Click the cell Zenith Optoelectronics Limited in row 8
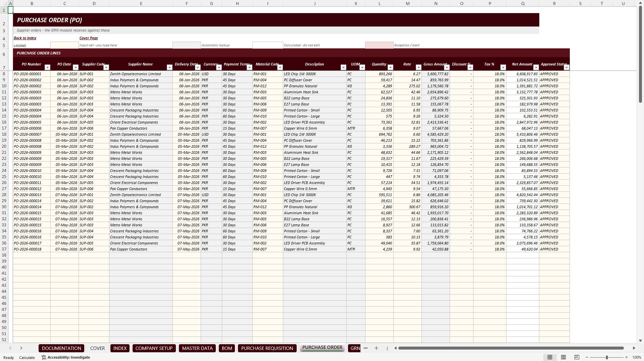Image resolution: width=644 pixels, height=361 pixels. pos(141,74)
